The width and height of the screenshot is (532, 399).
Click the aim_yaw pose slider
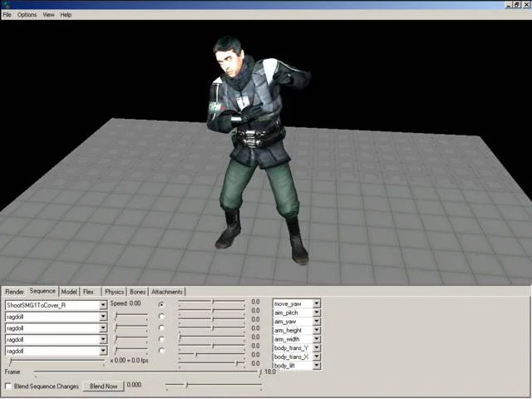212,319
